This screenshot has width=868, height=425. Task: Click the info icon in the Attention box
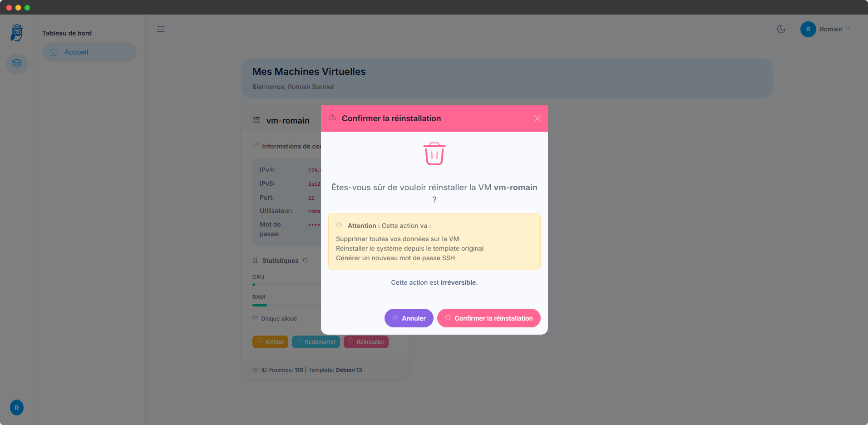coord(339,224)
